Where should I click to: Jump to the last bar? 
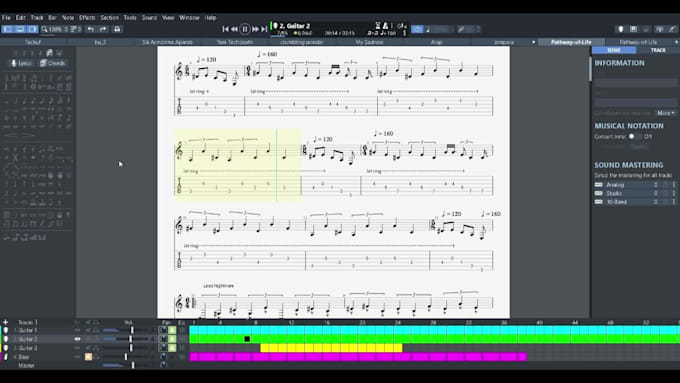[264, 29]
